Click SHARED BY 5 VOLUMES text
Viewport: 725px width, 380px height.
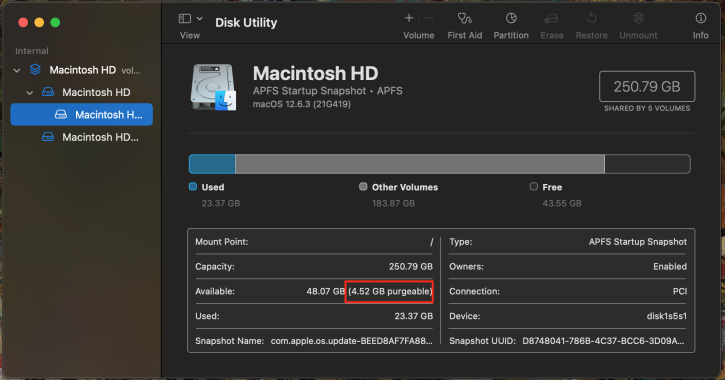pyautogui.click(x=647, y=108)
